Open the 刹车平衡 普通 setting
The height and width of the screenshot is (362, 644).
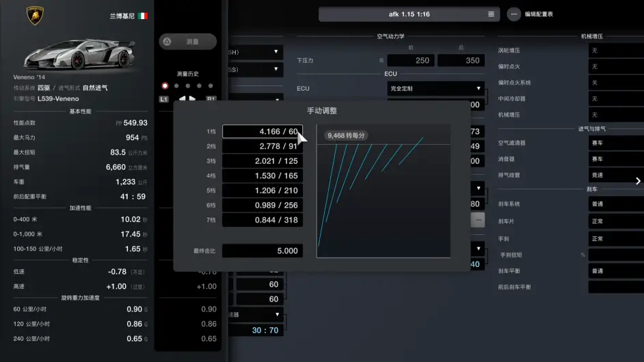click(616, 271)
